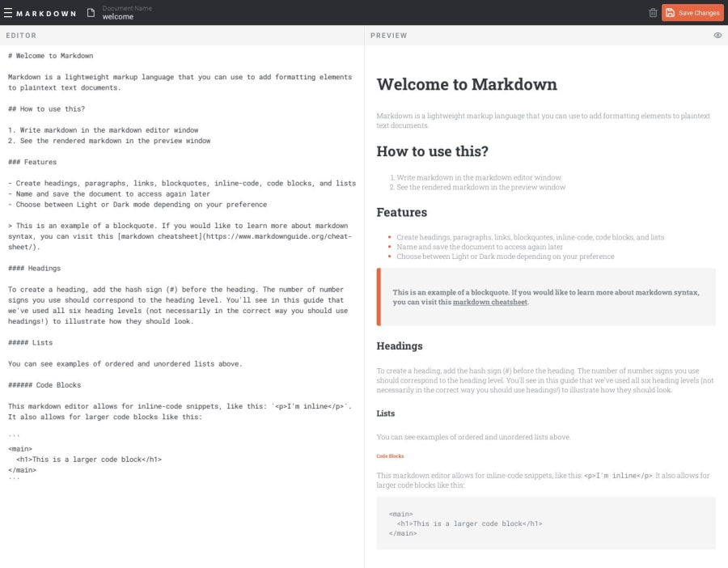Click preview item 'Choose between Light or Dark mode'
Image resolution: width=728 pixels, height=568 pixels.
pos(505,256)
